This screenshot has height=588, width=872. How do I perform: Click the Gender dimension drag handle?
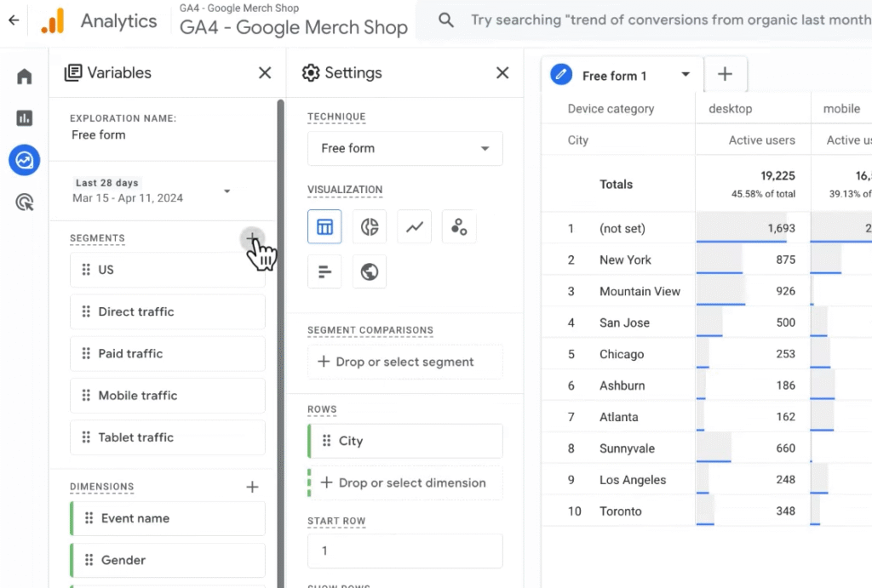89,560
